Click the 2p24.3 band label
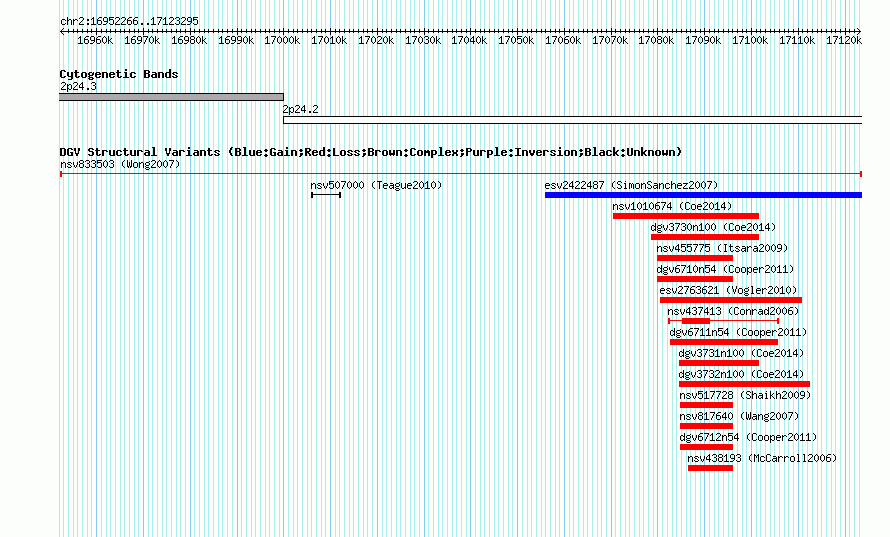Viewport: 890px width, 537px height. coord(78,86)
